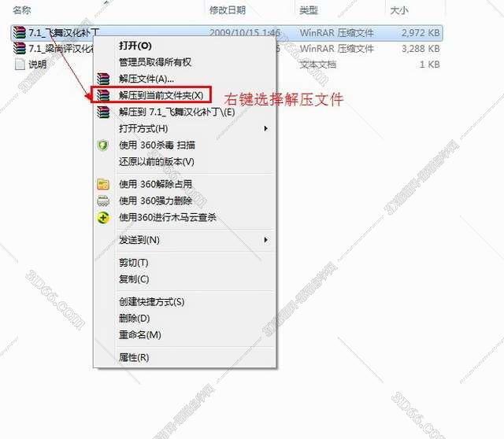Select 管理员取得所有权 menu entry

click(155, 62)
